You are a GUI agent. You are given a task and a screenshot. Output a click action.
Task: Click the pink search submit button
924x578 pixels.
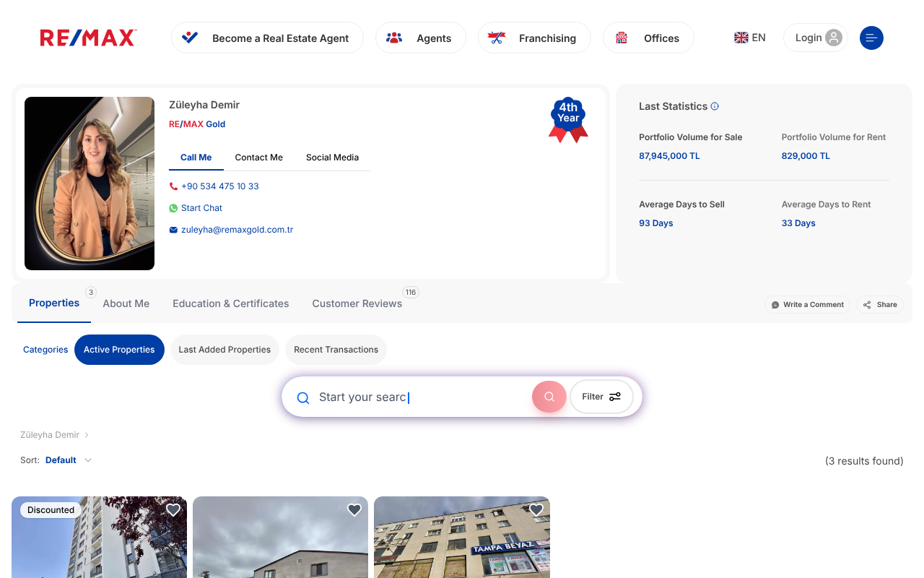click(x=549, y=397)
